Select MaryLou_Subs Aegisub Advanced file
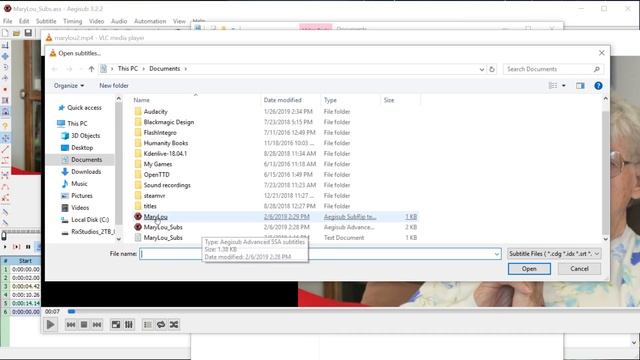Viewport: 640px width, 360px height. [x=163, y=227]
